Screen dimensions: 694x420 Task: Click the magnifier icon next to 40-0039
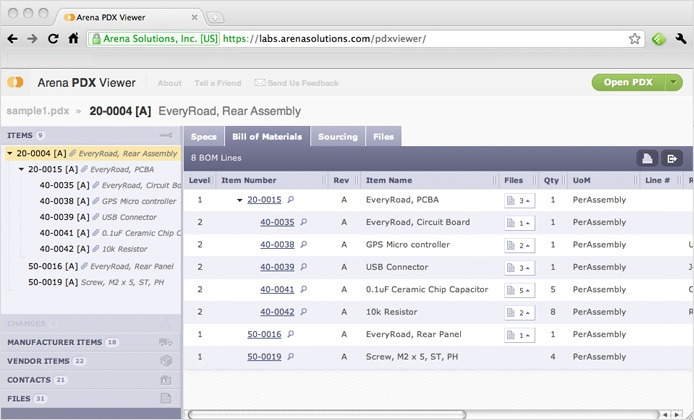click(303, 267)
